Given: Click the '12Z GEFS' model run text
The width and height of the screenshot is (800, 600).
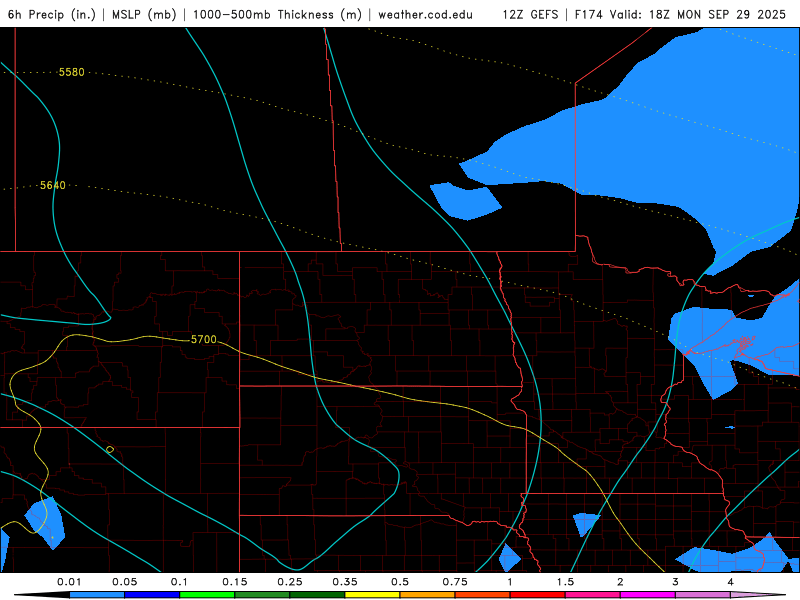Looking at the screenshot, I should [x=530, y=14].
